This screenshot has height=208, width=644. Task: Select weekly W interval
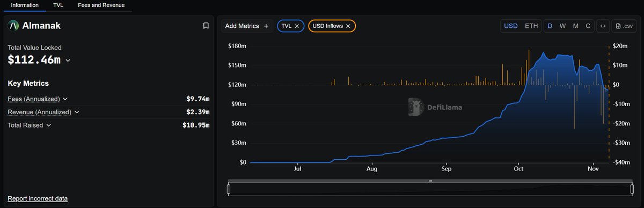click(562, 26)
